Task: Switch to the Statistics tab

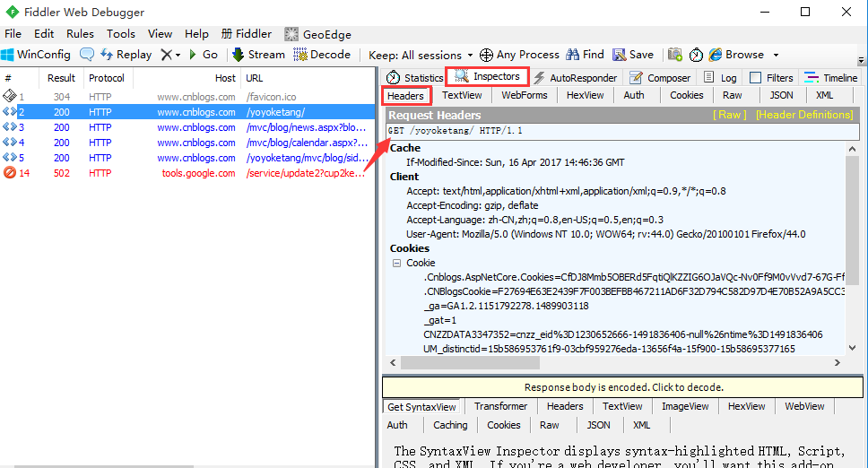Action: tap(415, 77)
